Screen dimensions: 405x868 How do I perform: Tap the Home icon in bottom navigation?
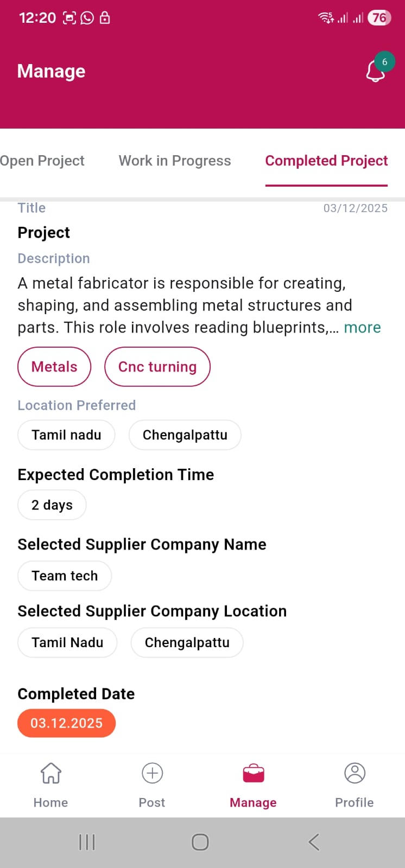[x=50, y=773]
